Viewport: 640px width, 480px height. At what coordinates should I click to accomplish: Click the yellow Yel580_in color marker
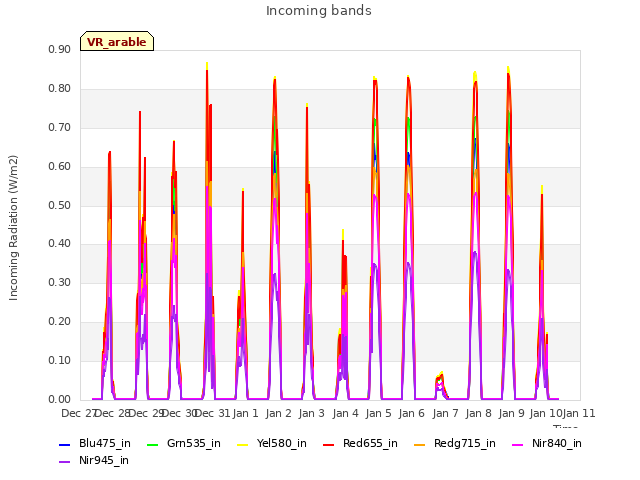point(242,444)
